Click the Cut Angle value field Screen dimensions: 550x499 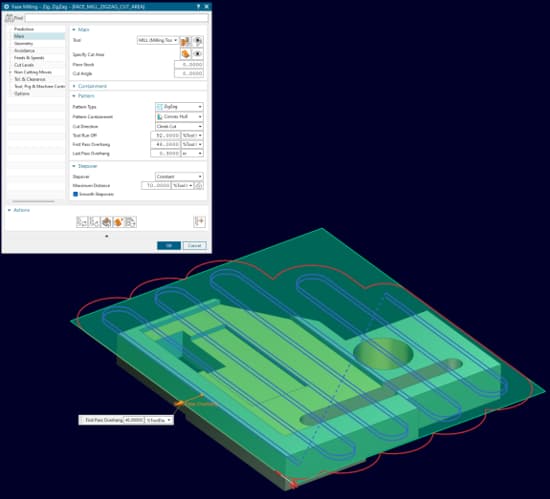pyautogui.click(x=189, y=74)
